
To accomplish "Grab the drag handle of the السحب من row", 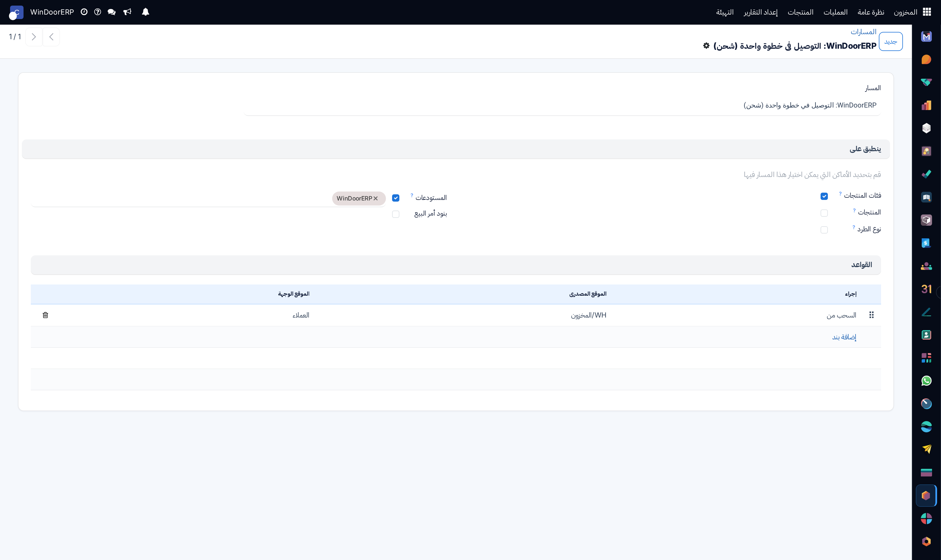I will (x=871, y=315).
